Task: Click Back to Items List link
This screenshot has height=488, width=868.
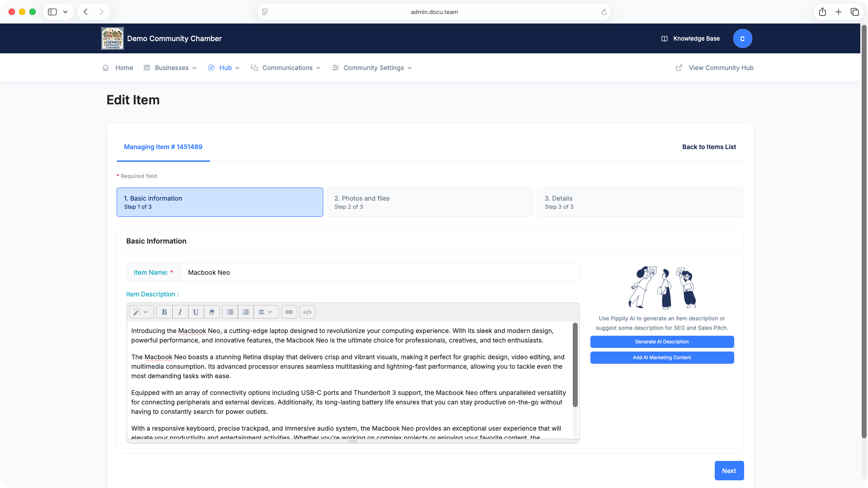Action: [709, 147]
